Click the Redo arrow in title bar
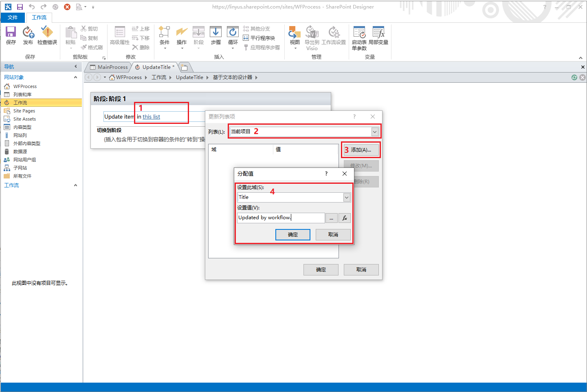This screenshot has width=587, height=392. point(44,7)
